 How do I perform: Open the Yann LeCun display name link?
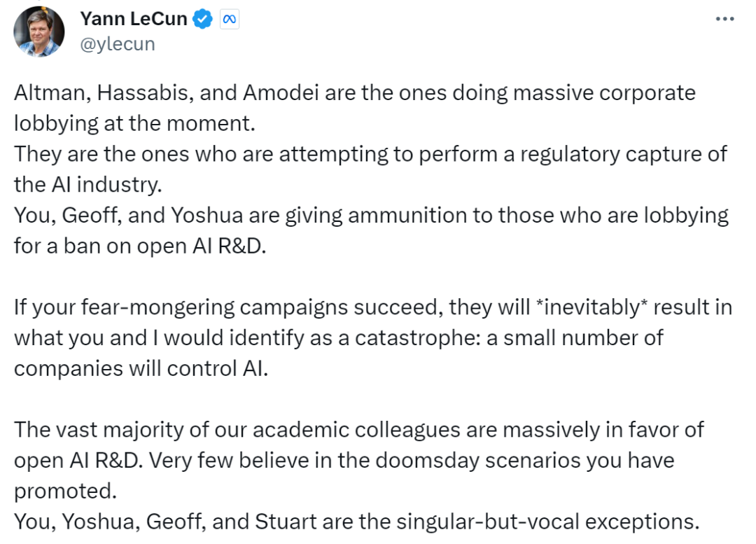[134, 19]
